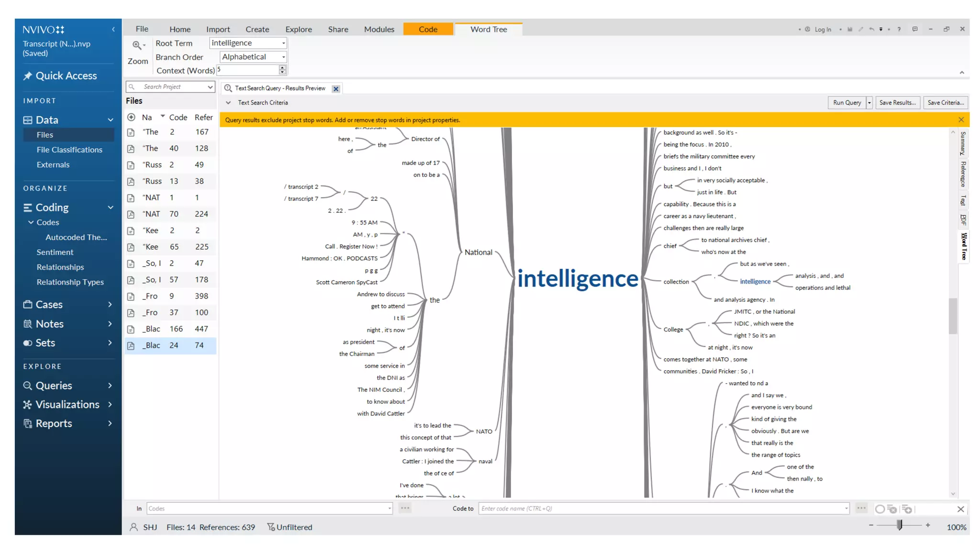Image resolution: width=980 pixels, height=551 pixels.
Task: Close the yellow stop words notification bar
Action: coord(961,120)
